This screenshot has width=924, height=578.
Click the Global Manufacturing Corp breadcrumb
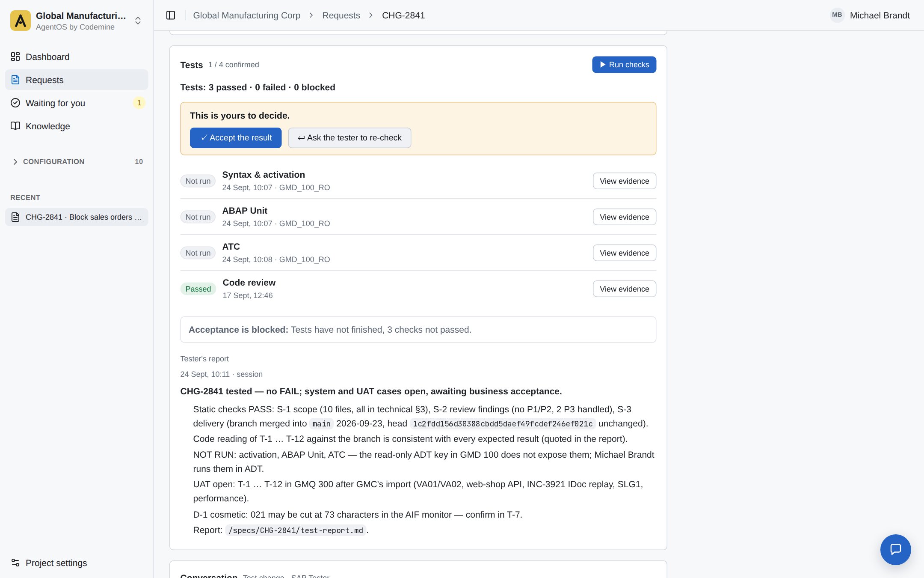click(247, 15)
